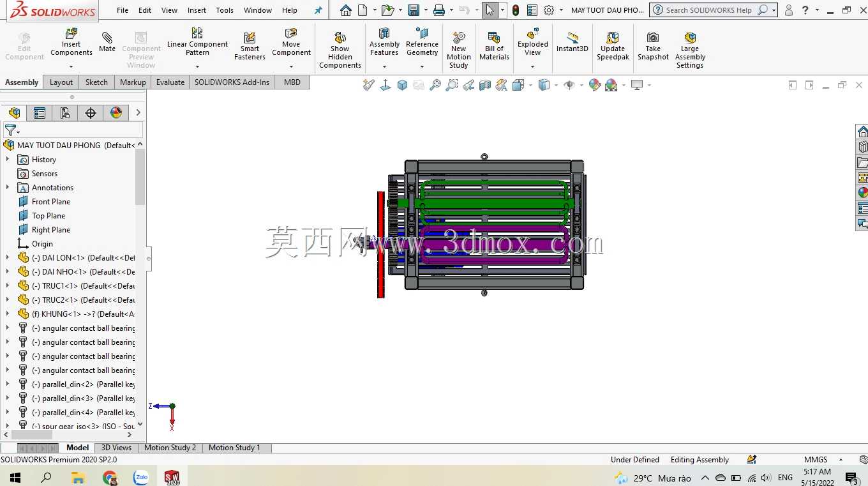Open MMGS unit system selector
The image size is (868, 486).
point(823,460)
